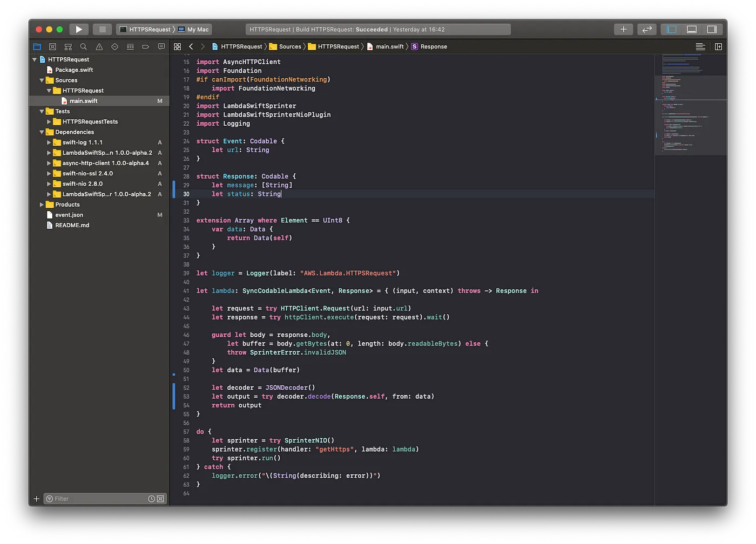This screenshot has width=756, height=544.
Task: Toggle the Inspectors panel visibility
Action: tap(712, 29)
